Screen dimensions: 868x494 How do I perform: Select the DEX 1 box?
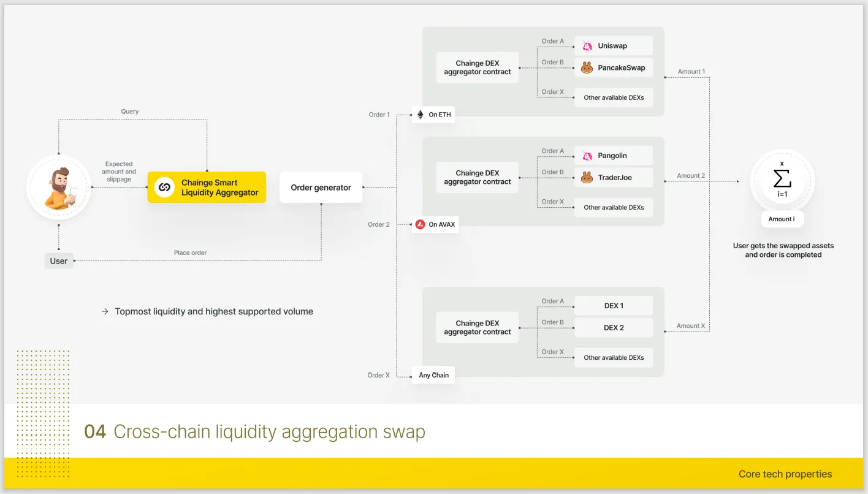click(614, 306)
